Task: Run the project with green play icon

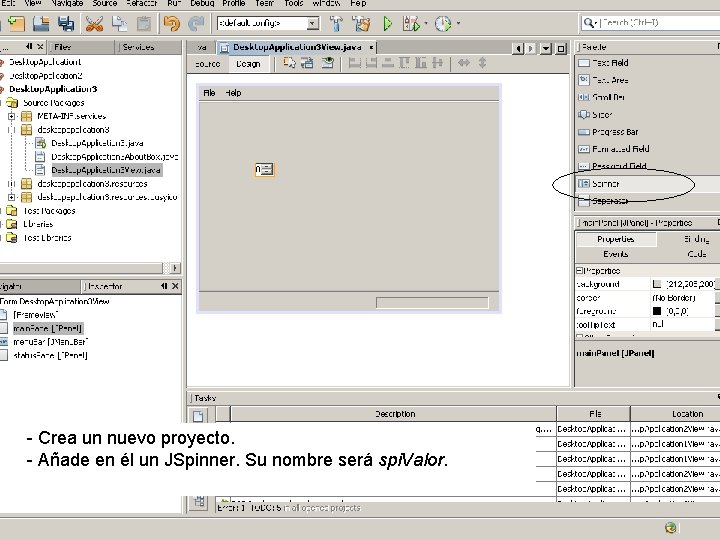Action: coord(388,23)
